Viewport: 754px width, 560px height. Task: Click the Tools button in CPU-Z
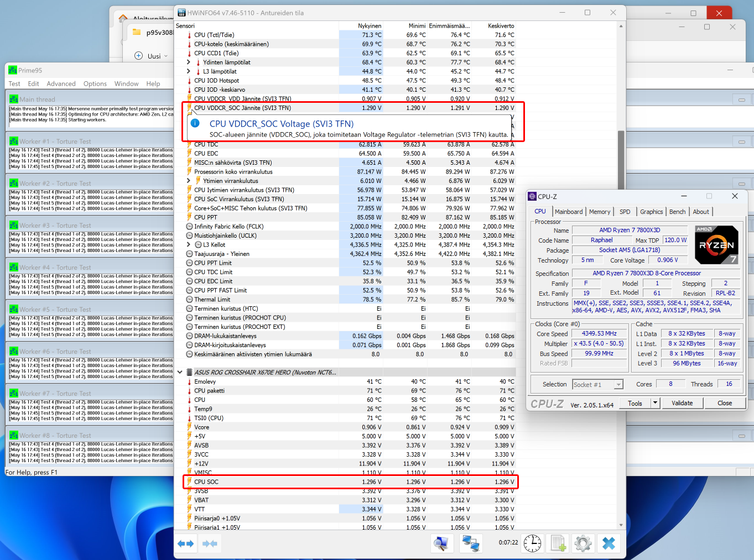click(635, 403)
